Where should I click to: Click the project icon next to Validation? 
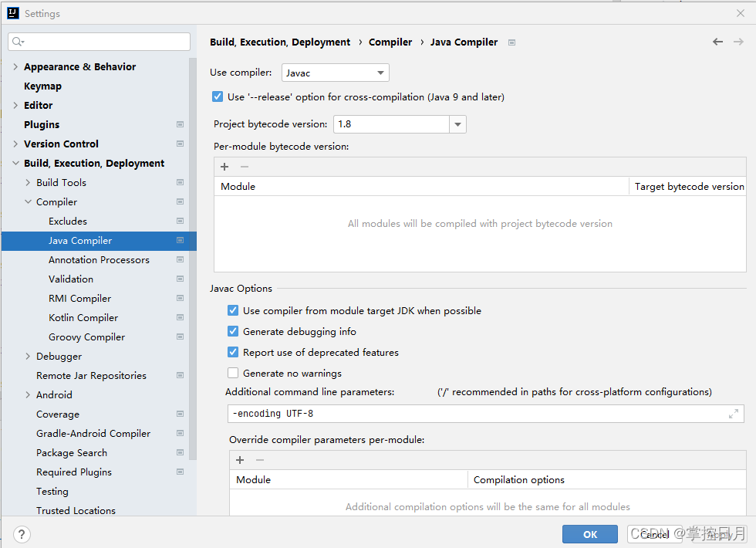tap(180, 279)
